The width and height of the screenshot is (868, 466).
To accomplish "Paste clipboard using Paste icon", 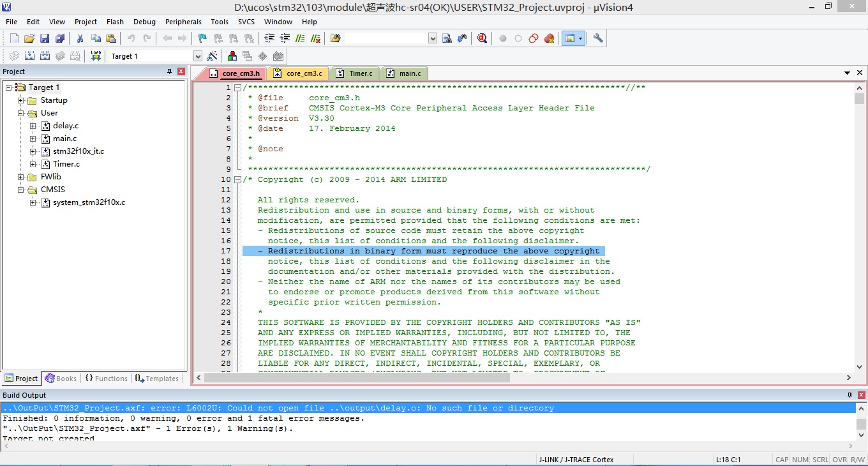I will pos(111,38).
